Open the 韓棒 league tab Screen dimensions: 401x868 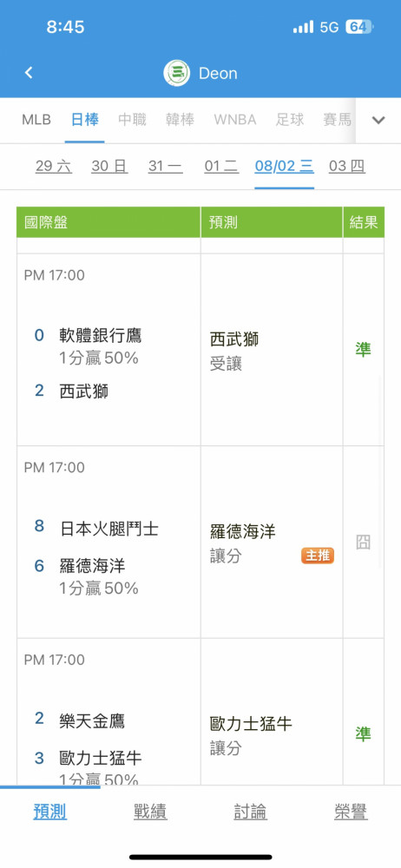[x=180, y=120]
